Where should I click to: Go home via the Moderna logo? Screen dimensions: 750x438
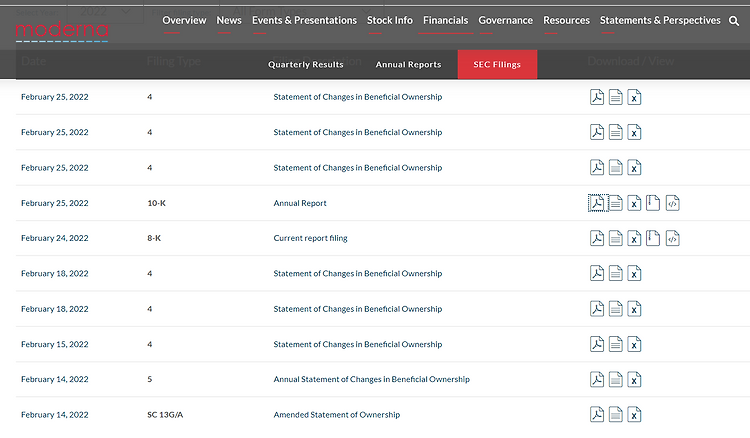point(62,31)
